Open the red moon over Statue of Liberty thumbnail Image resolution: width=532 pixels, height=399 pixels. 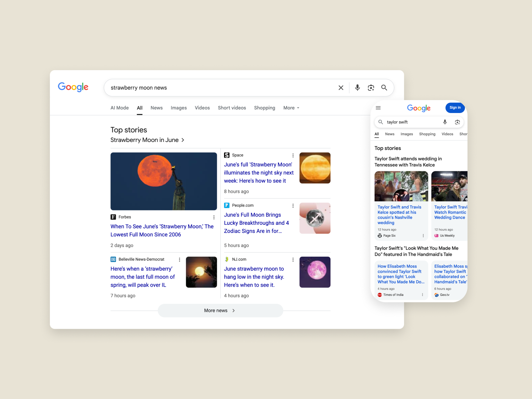[x=164, y=181]
